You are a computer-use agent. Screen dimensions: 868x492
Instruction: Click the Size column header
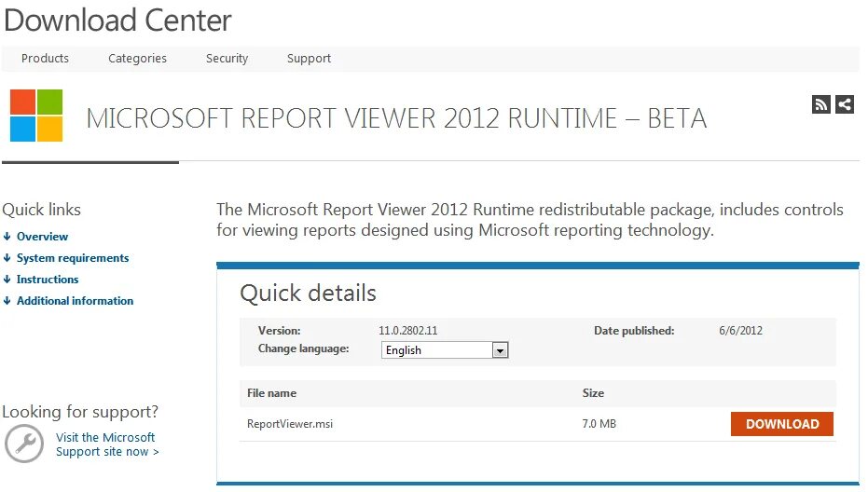pyautogui.click(x=593, y=393)
